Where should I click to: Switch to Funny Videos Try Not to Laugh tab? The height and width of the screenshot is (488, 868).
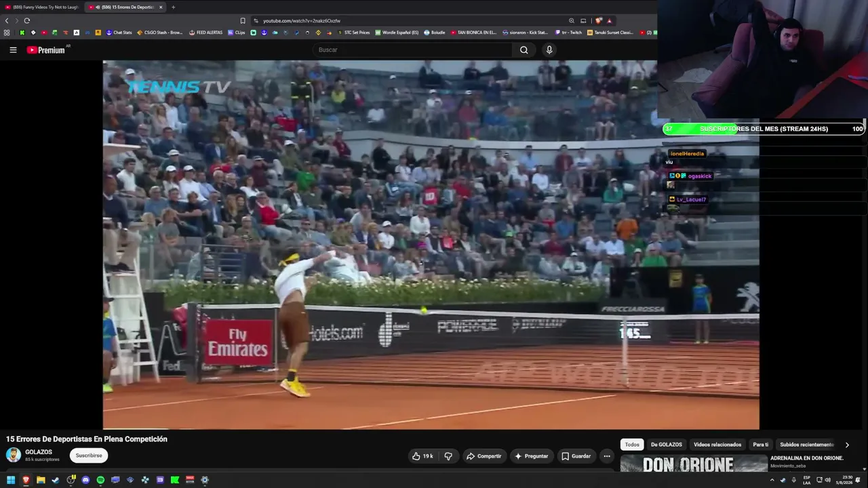(x=41, y=7)
